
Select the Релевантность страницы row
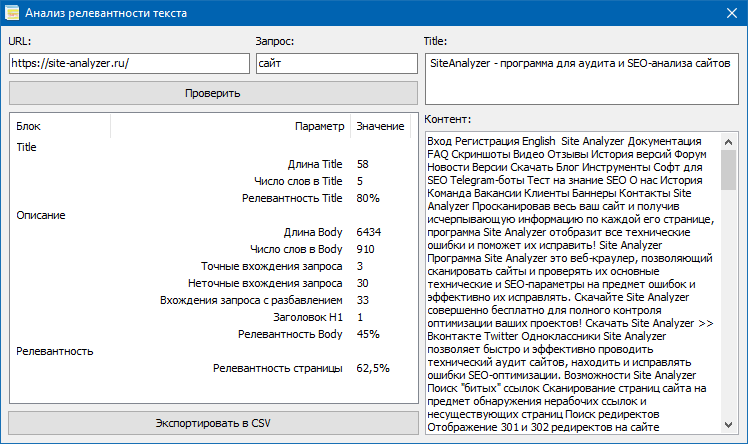213,368
